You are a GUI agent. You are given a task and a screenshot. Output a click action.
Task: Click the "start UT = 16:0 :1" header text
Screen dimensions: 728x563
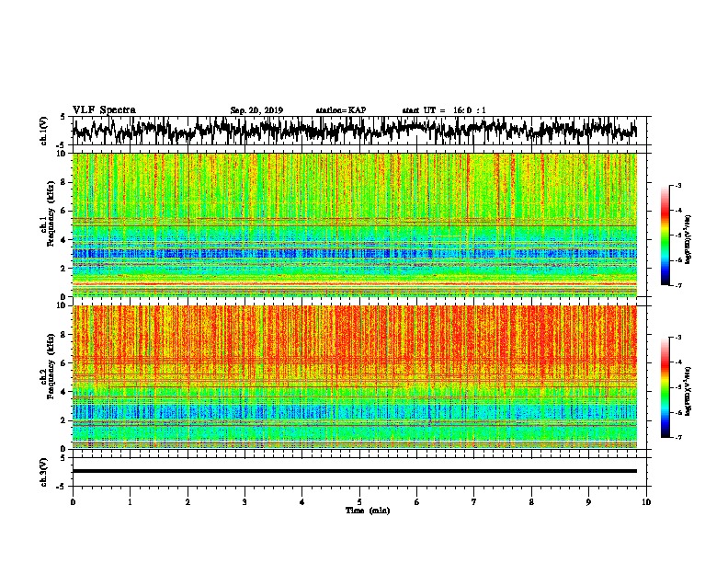tap(444, 110)
